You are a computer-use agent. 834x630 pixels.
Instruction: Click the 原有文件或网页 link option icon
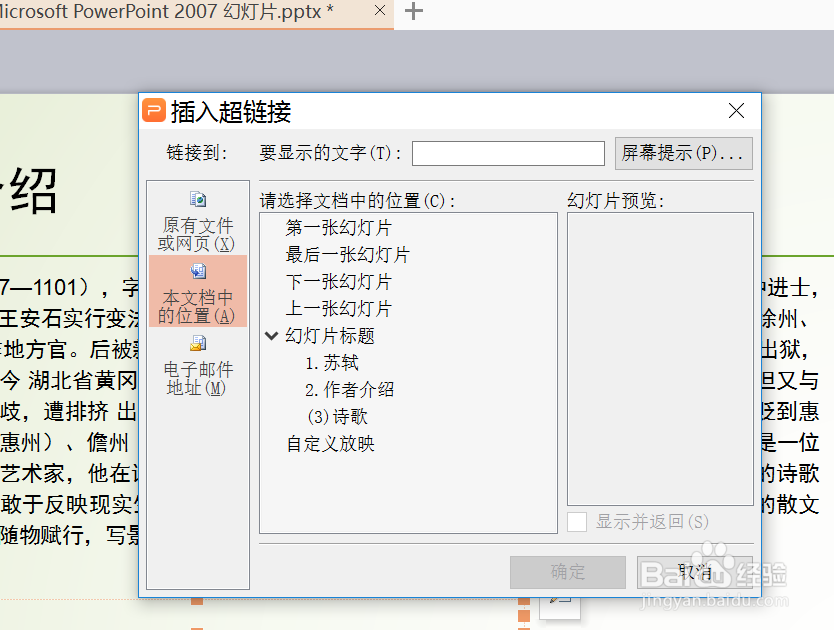[197, 198]
